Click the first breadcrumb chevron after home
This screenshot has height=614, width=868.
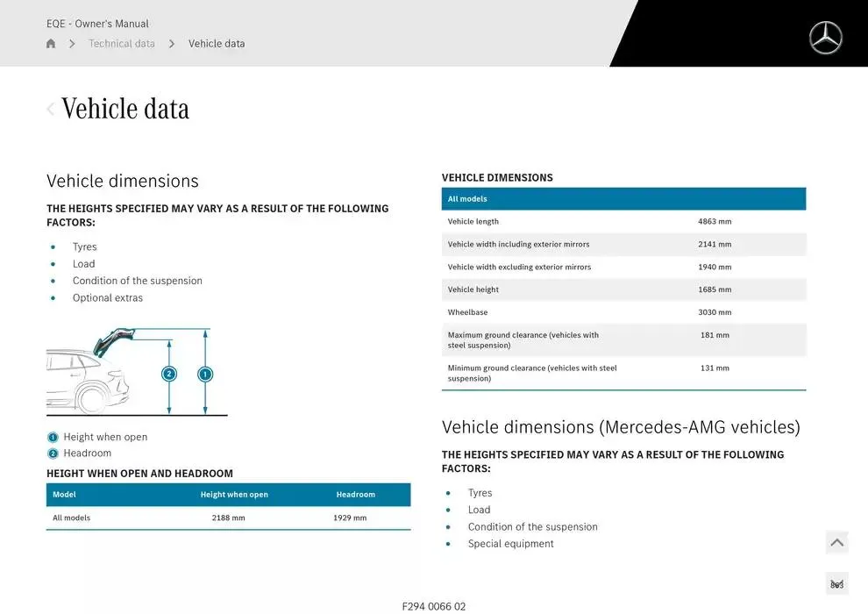click(72, 44)
